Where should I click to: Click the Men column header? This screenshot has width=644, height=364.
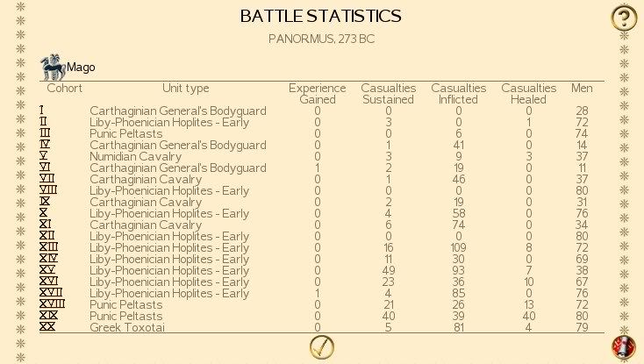click(582, 89)
